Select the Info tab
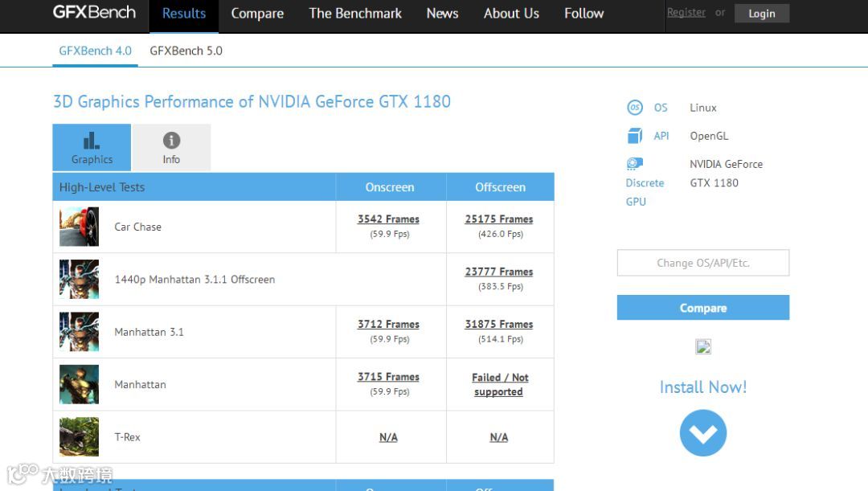Screen dimensions: 868x491 (172, 147)
